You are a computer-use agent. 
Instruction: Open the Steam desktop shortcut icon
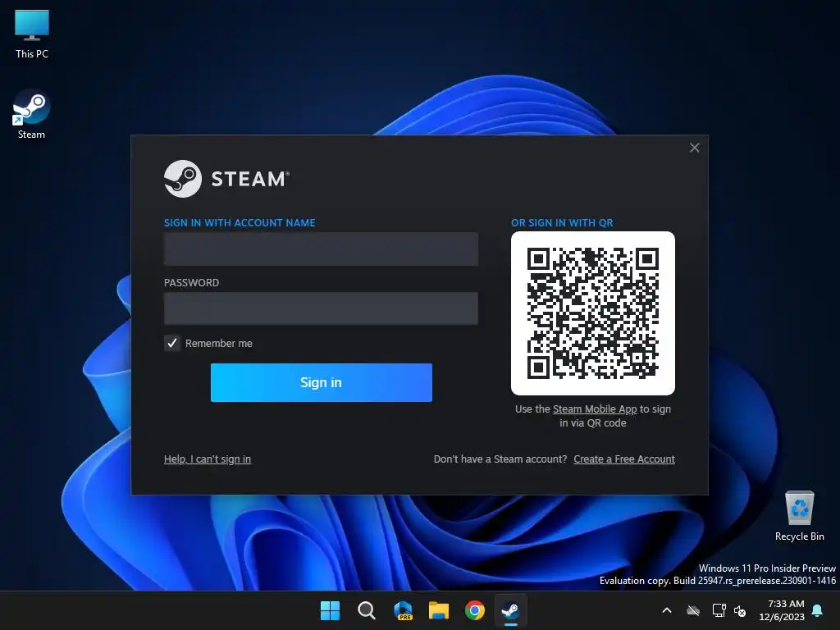[31, 107]
